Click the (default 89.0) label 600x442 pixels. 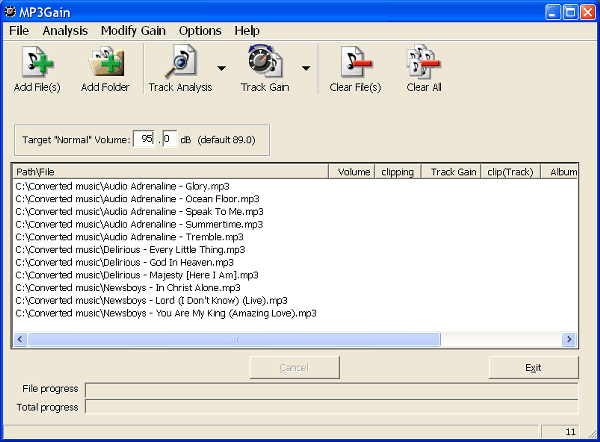coord(226,140)
